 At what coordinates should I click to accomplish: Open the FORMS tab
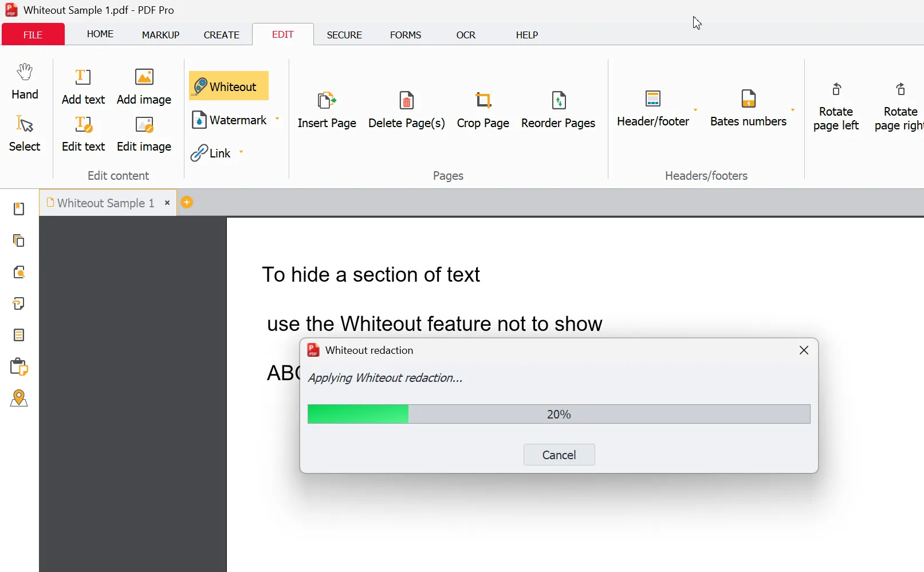tap(406, 35)
